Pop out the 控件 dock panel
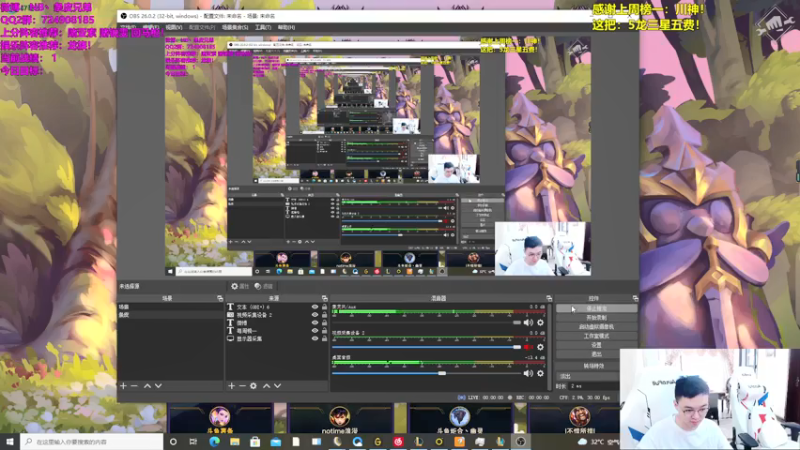The image size is (800, 450). click(x=635, y=298)
